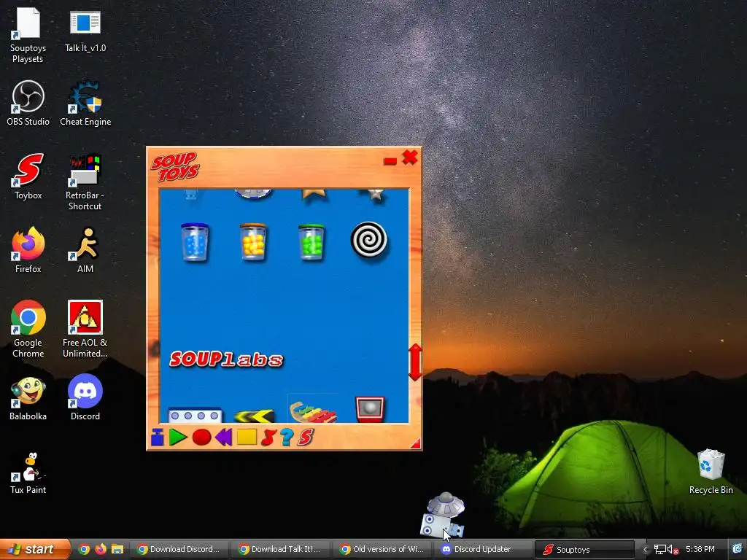747x560 pixels.
Task: Switch to Old versions of Wi... taskbar window
Action: pos(382,549)
